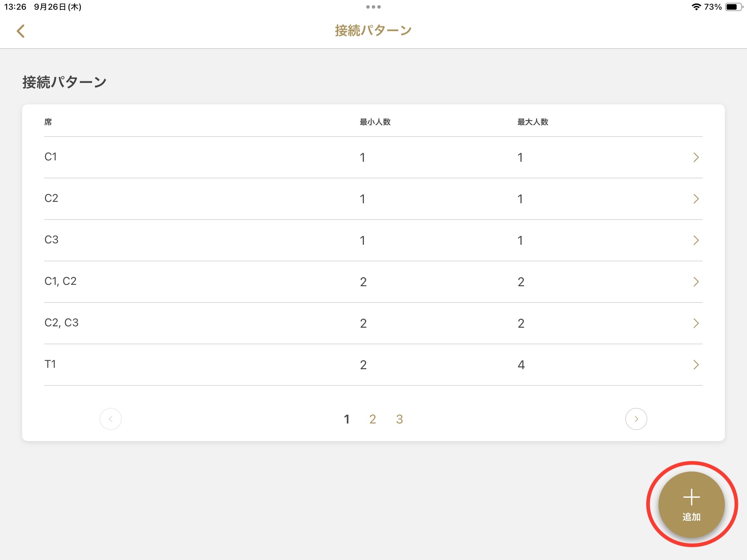Click the previous page arrow button
Screen dimensions: 747x560
coord(111,419)
